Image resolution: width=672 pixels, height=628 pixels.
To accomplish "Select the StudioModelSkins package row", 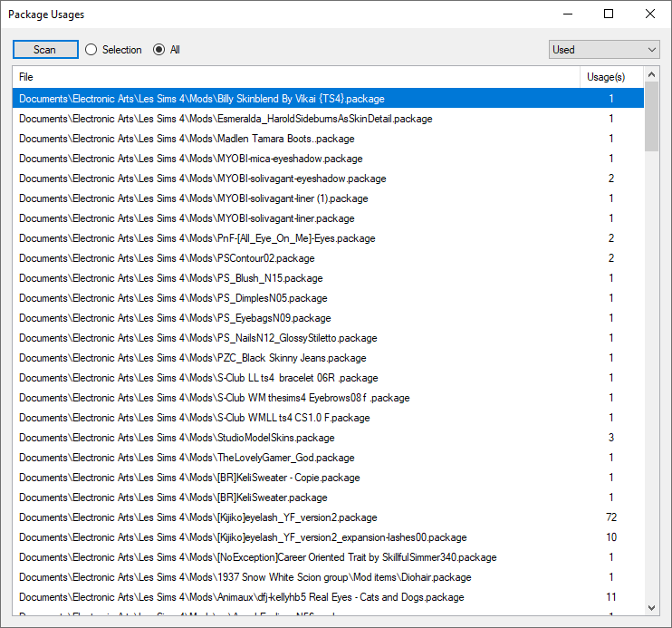I will click(328, 438).
